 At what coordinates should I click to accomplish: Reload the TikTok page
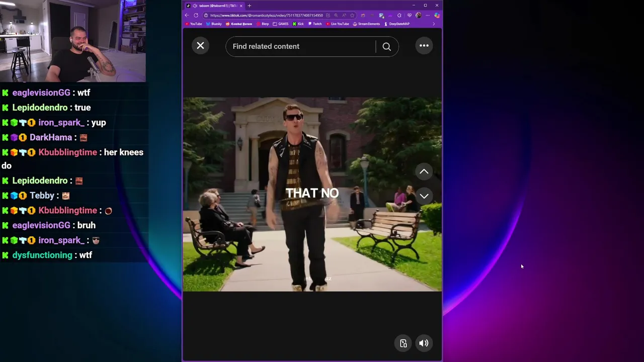click(196, 15)
